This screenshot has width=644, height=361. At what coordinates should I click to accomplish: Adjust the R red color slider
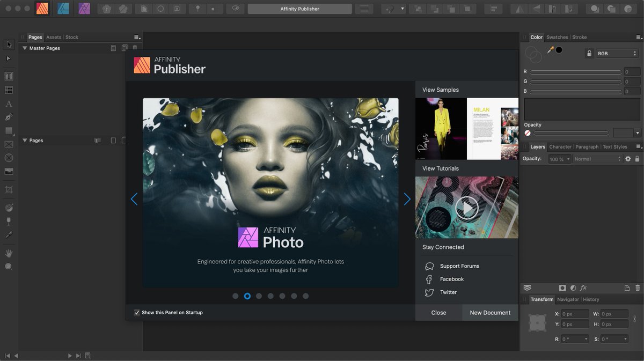click(x=576, y=72)
